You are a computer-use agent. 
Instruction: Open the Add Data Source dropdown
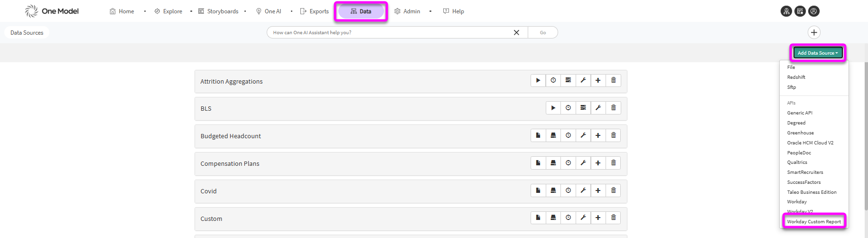tap(818, 53)
